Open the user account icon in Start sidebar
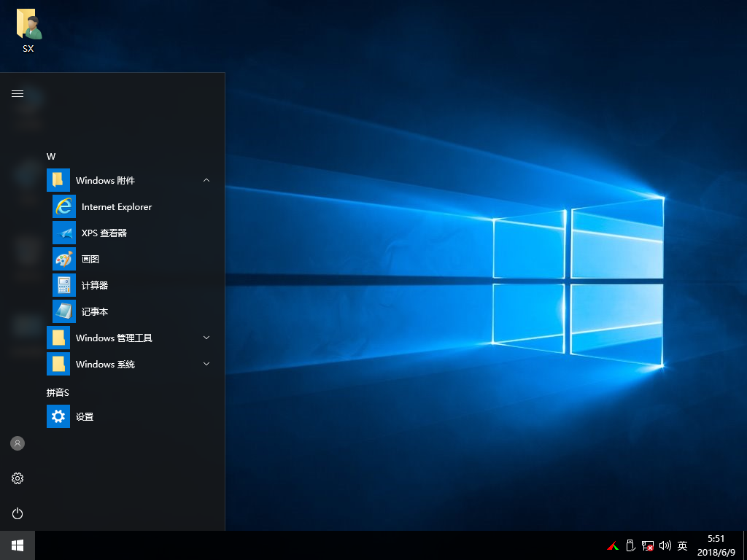The width and height of the screenshot is (747, 560). tap(18, 443)
